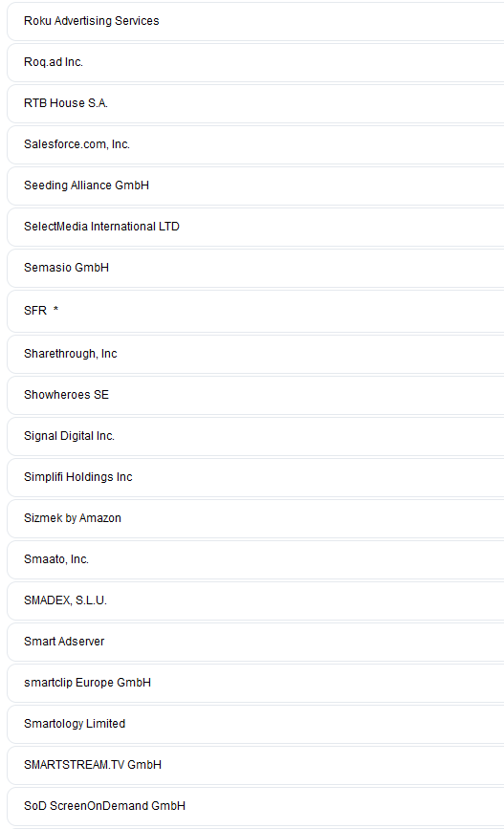This screenshot has height=829, width=504.
Task: Expand the Roku Advertising Services vendor row
Action: (255, 21)
